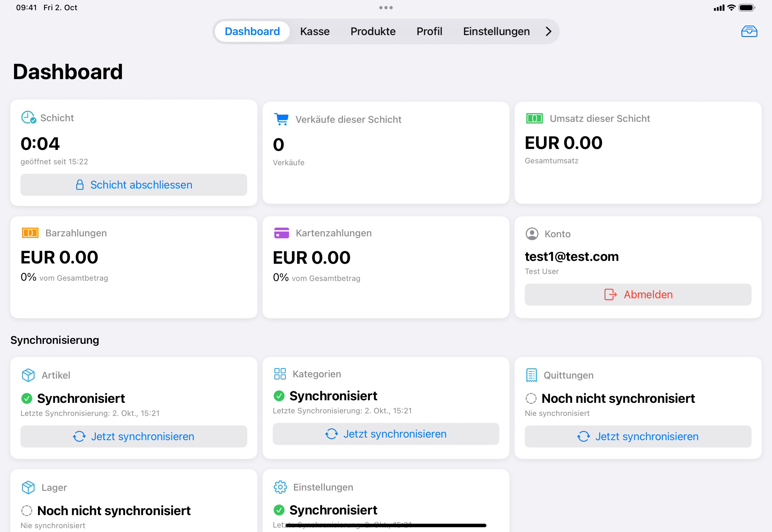772x532 pixels.
Task: Click green checkmark status of Einstellungen sync
Action: 279,510
